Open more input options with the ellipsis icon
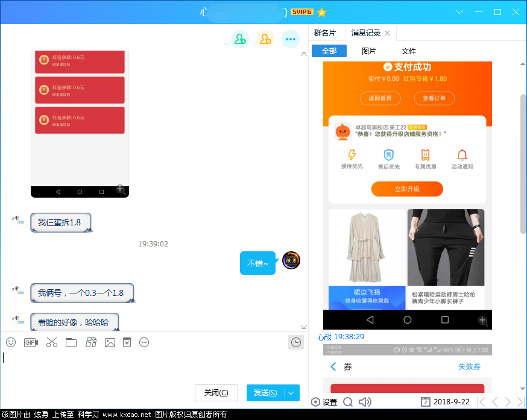The height and width of the screenshot is (420, 527). pos(144,342)
